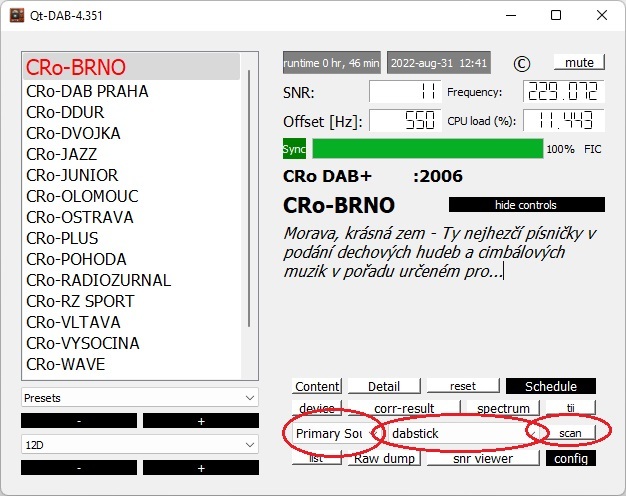Select CRo-DDUR service
This screenshot has height=496, width=626.
tap(132, 112)
